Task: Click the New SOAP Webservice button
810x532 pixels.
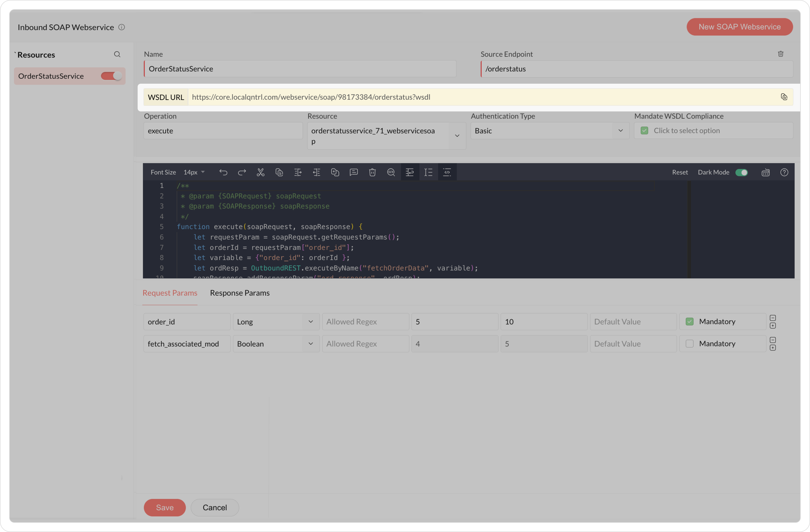Action: click(739, 27)
